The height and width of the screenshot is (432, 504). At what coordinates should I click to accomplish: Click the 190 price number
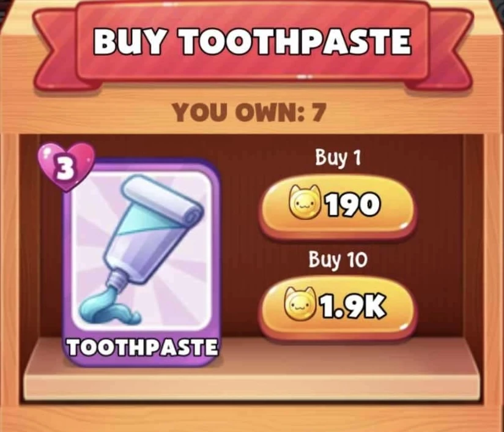(354, 204)
